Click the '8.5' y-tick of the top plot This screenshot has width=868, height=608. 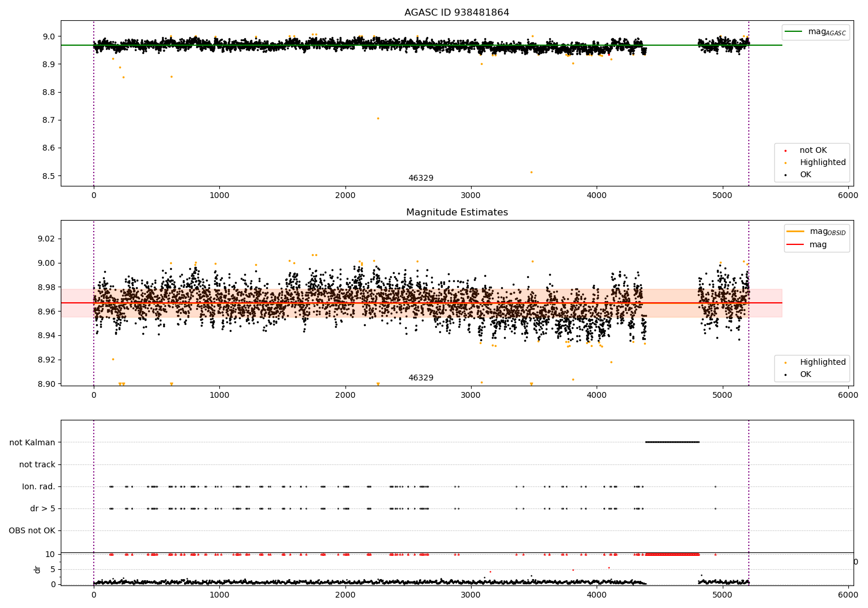coord(49,176)
